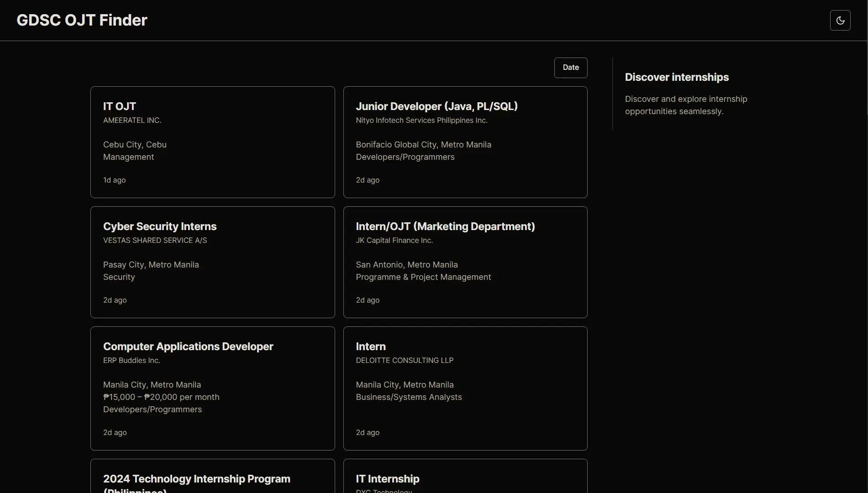This screenshot has width=868, height=493.
Task: Click the Discover internships heading
Action: coord(676,77)
